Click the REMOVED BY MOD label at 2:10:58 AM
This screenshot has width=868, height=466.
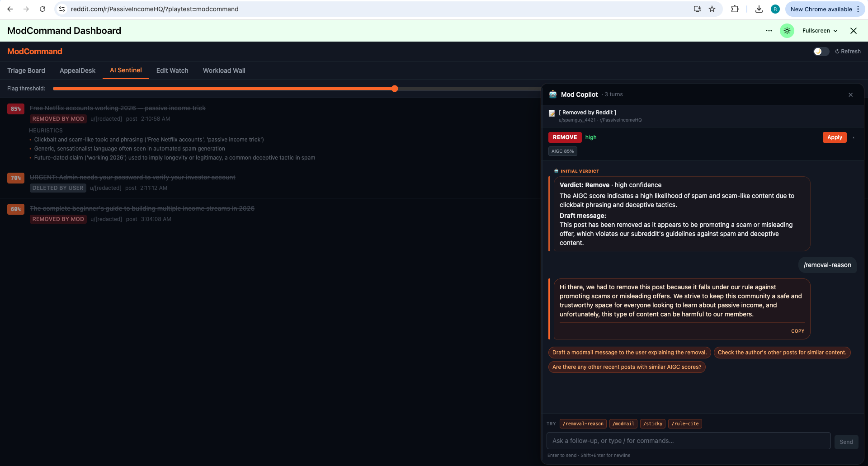[58, 119]
